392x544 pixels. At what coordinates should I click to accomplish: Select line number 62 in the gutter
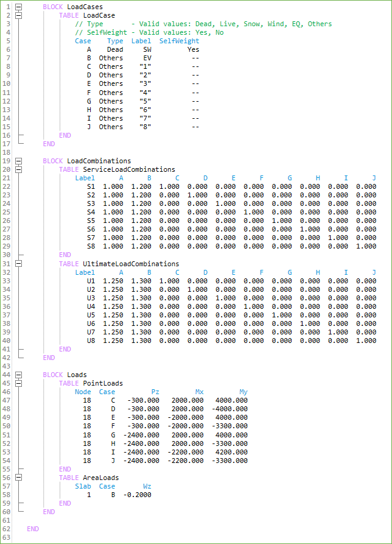[7, 529]
